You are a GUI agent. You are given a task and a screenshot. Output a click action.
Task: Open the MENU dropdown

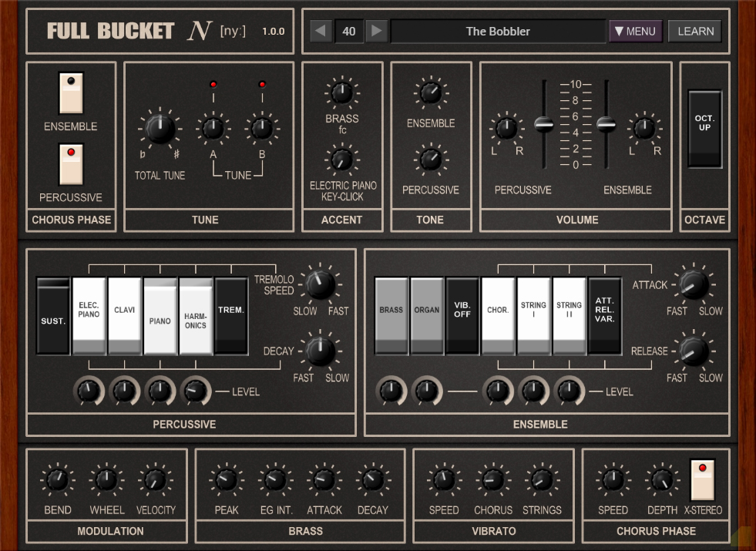click(636, 32)
